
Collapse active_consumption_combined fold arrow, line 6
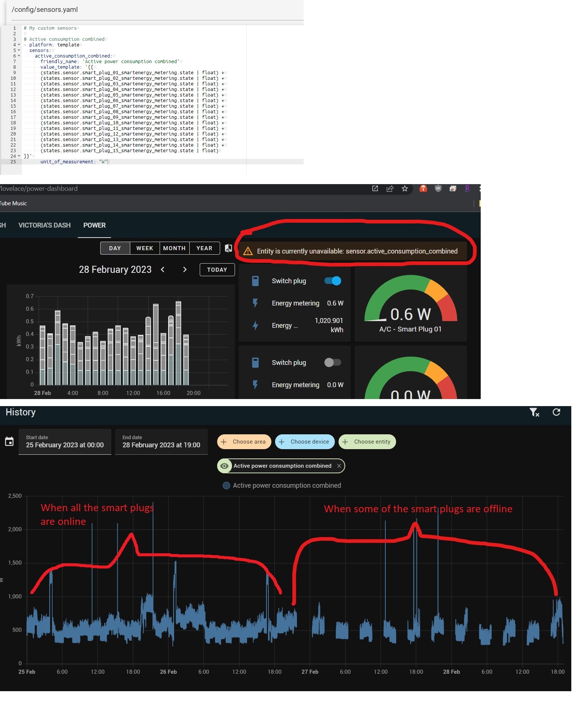[x=19, y=56]
